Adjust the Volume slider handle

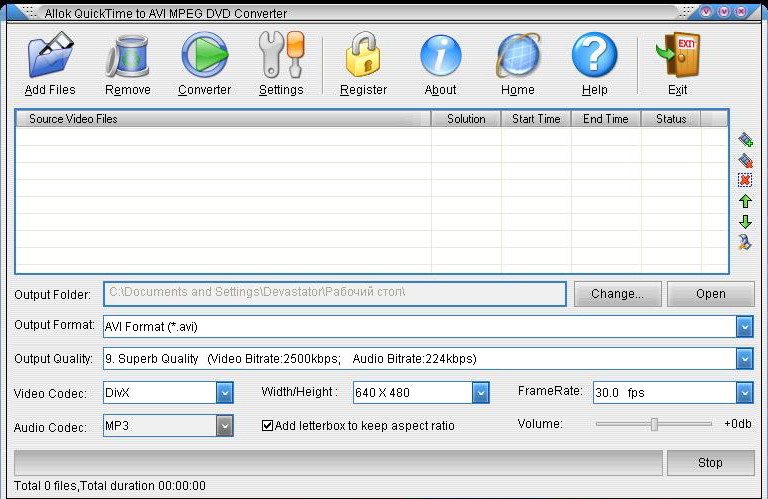654,425
